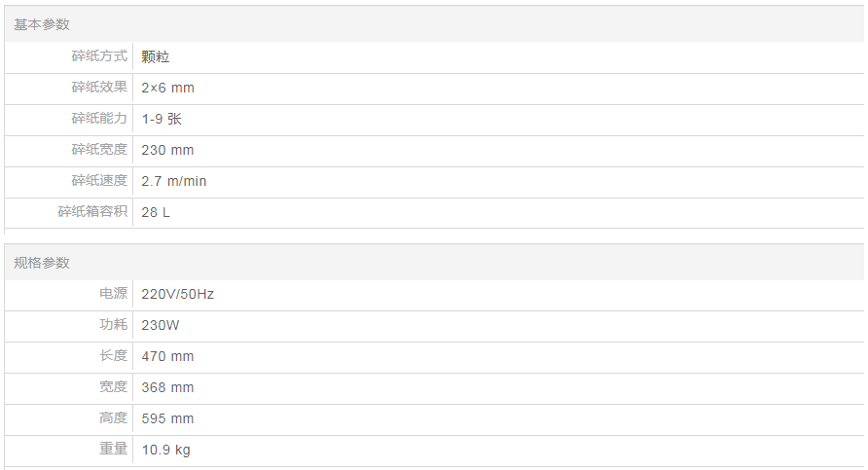868x470 pixels.
Task: Click the 碎纸能力 label
Action: [x=99, y=119]
